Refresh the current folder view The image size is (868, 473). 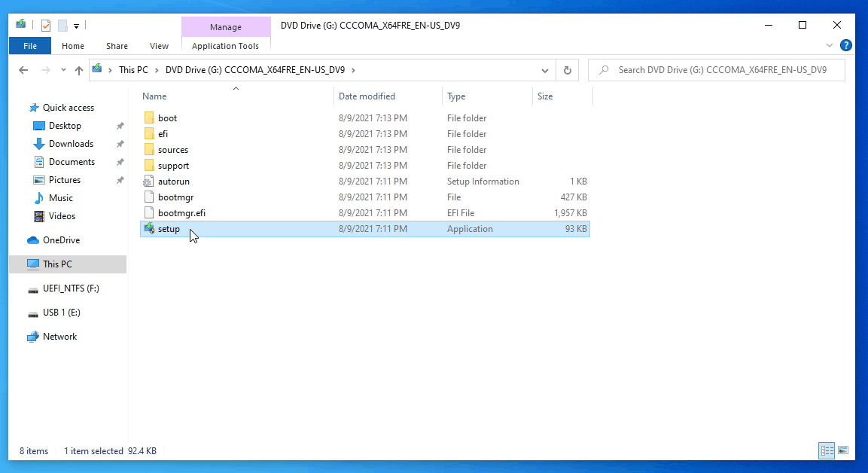568,70
